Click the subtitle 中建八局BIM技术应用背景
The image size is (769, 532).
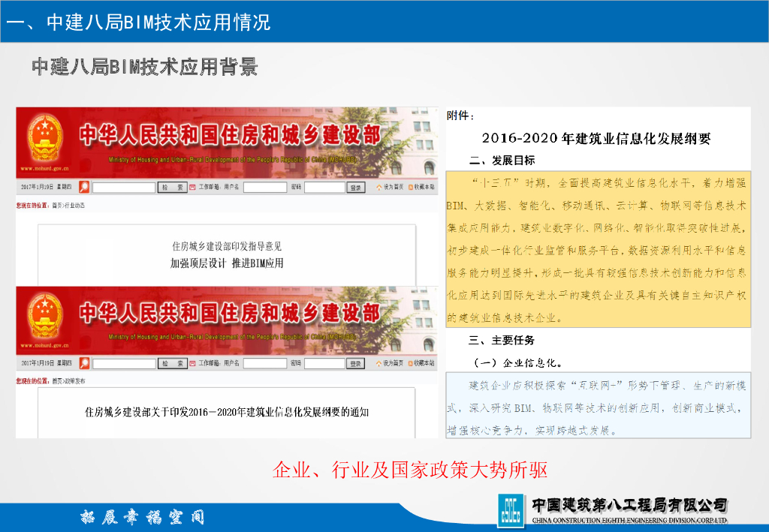click(145, 67)
